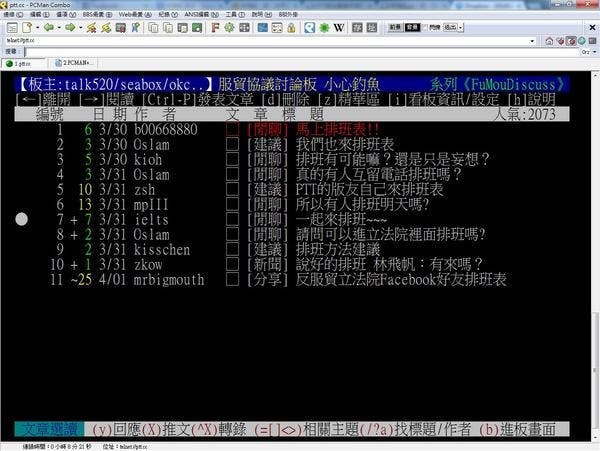This screenshot has height=451, width=600.
Task: Click the blue square toolbar icon
Action: coord(262,28)
